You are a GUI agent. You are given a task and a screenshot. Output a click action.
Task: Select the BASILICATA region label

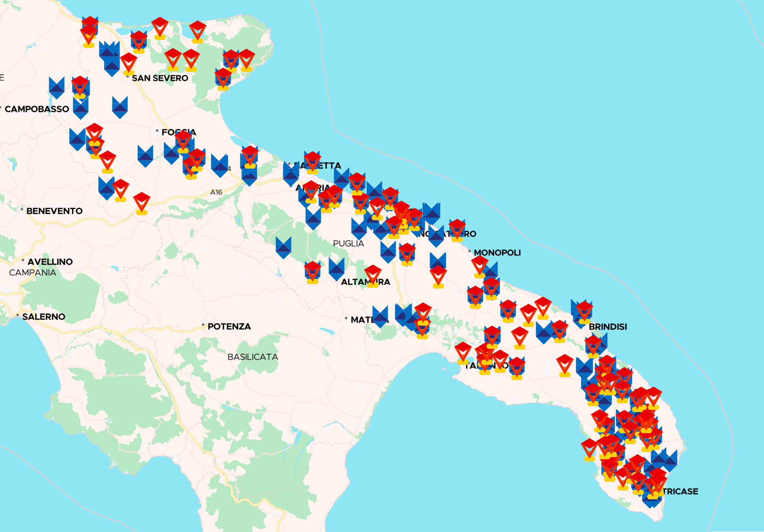253,357
